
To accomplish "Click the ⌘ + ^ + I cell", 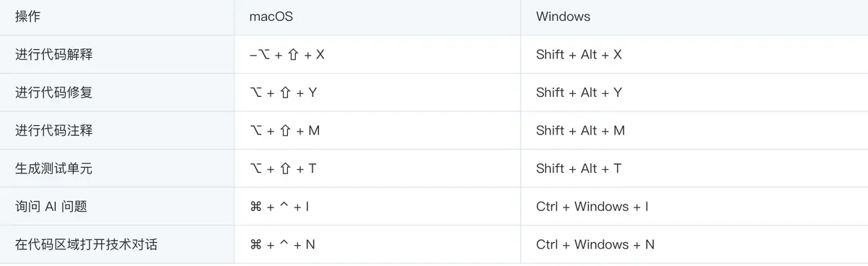I will click(x=279, y=207).
